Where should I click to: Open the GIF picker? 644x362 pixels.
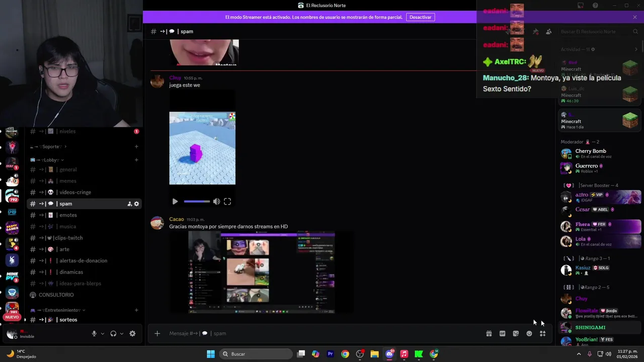[502, 333]
